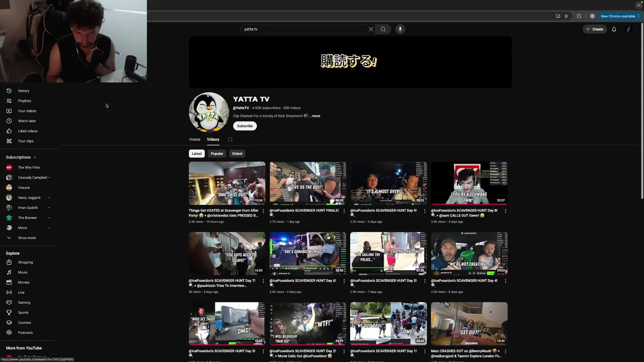Open The Bioneer subscription
644x362 pixels.
pos(27,218)
